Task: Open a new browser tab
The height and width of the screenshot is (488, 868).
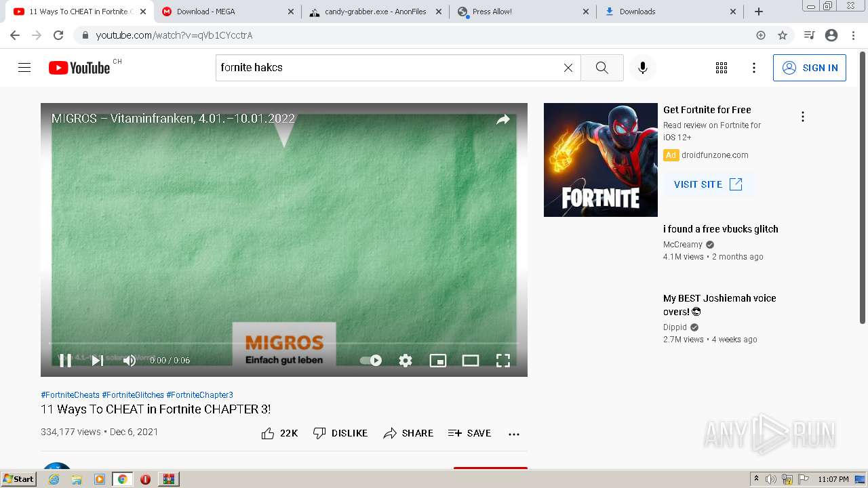Action: [759, 12]
